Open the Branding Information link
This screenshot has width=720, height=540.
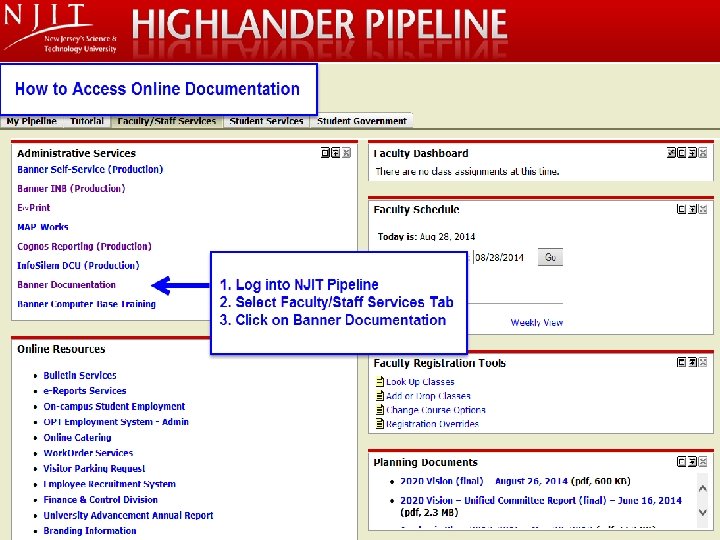(x=90, y=530)
